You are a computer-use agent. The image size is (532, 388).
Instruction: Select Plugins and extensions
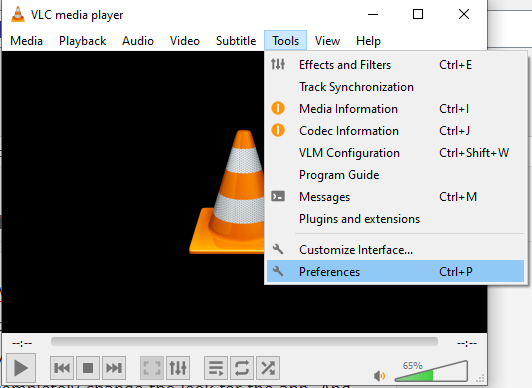click(396, 219)
